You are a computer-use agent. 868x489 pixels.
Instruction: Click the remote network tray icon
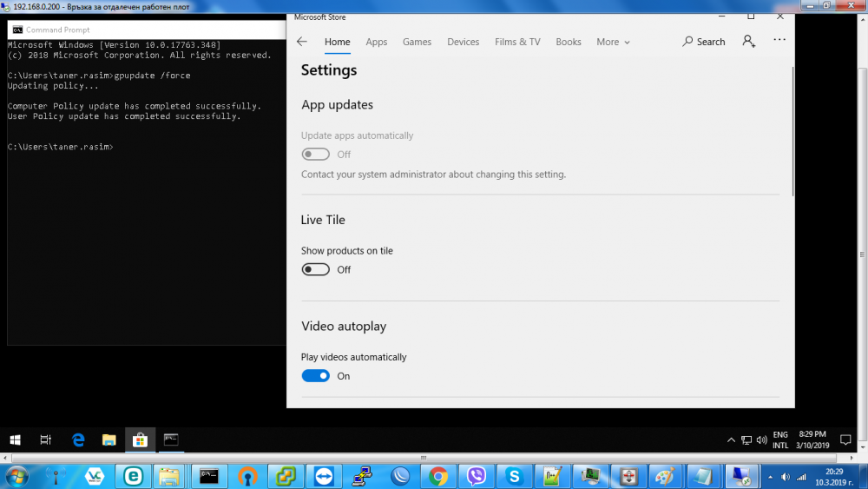746,440
